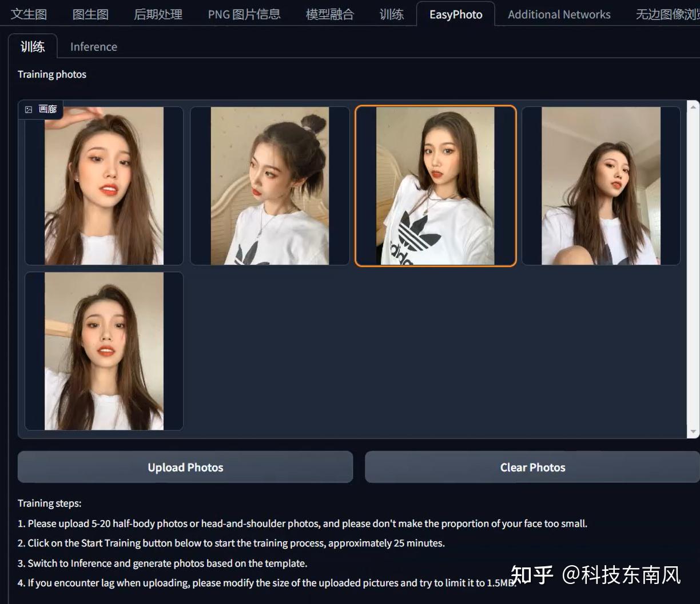This screenshot has width=700, height=604.
Task: Click the Clear Photos button
Action: click(532, 467)
